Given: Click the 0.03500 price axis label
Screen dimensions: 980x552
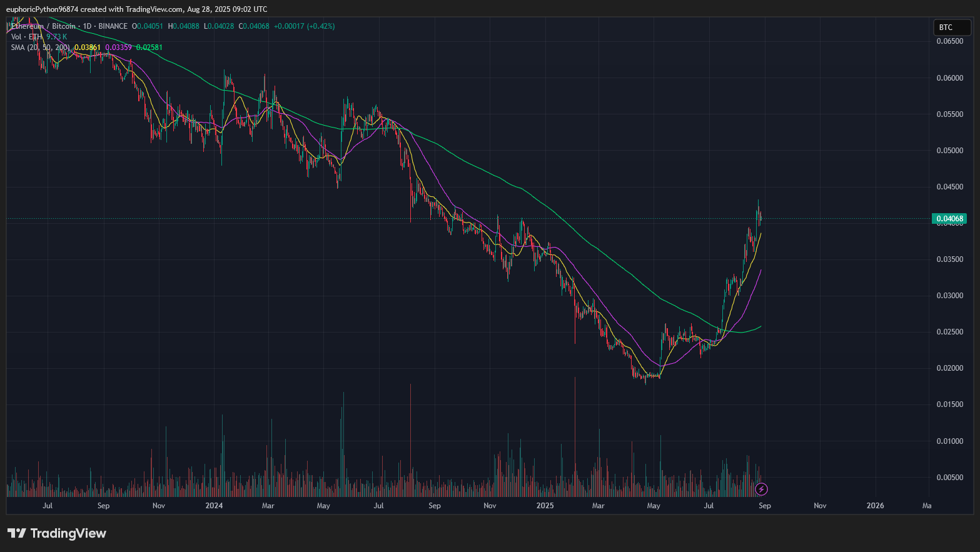Looking at the screenshot, I should [x=949, y=259].
